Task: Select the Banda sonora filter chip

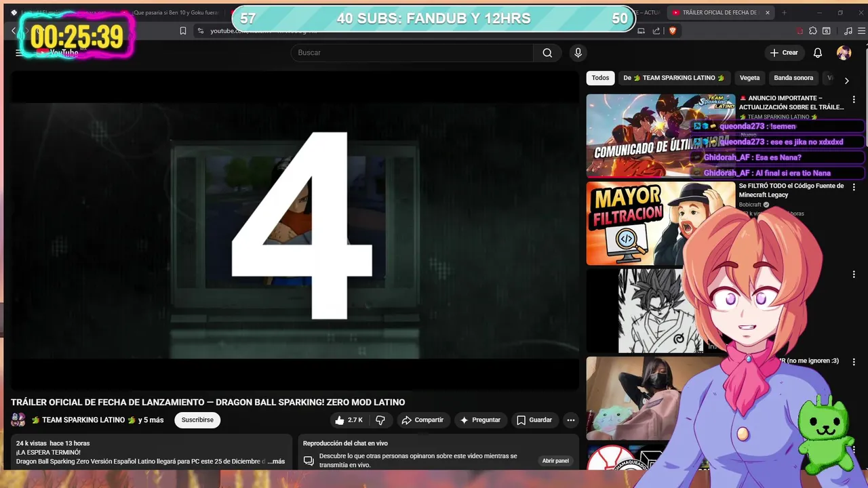Action: [x=793, y=78]
